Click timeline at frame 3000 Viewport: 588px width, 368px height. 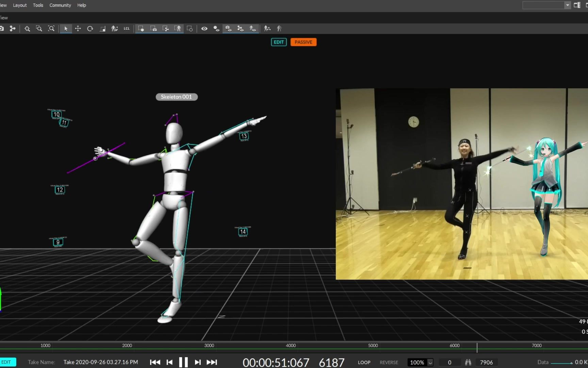[209, 346]
